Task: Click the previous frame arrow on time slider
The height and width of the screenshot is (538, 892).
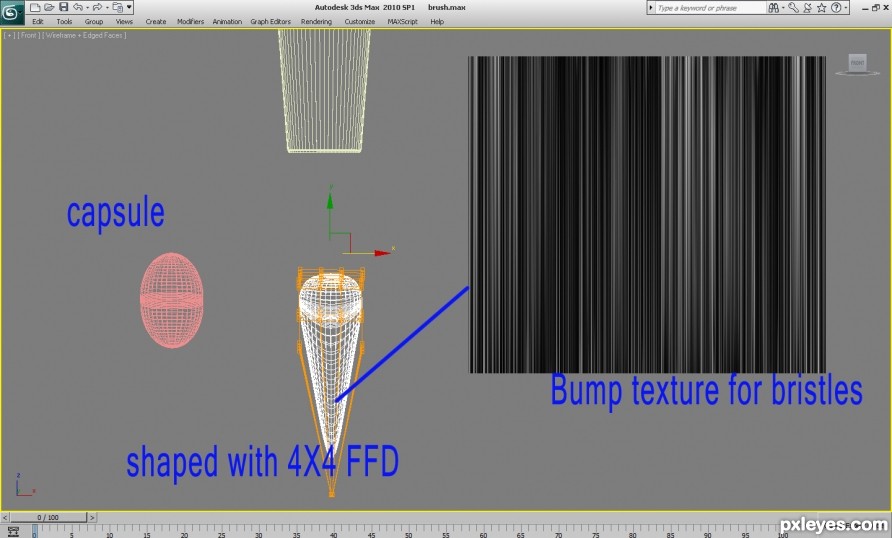Action: tap(5, 518)
